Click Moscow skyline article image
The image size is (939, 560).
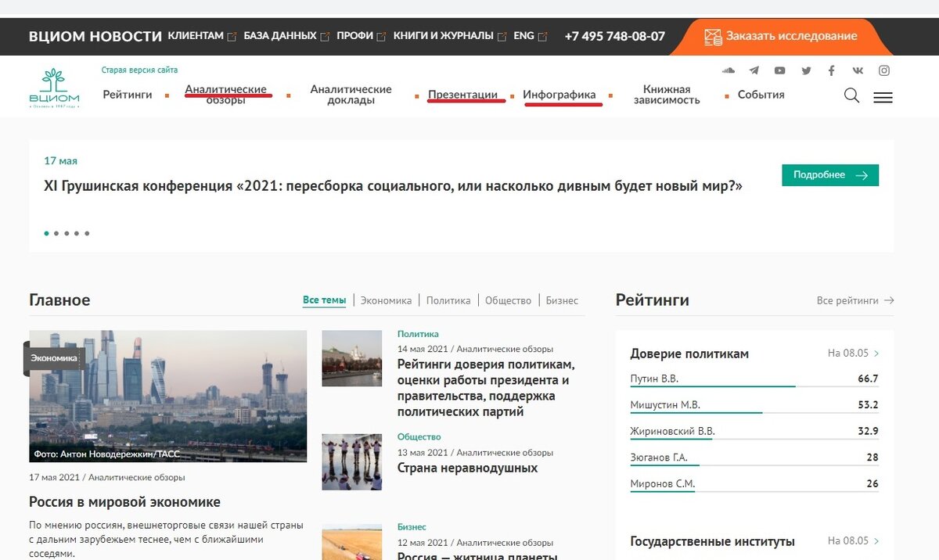point(167,396)
